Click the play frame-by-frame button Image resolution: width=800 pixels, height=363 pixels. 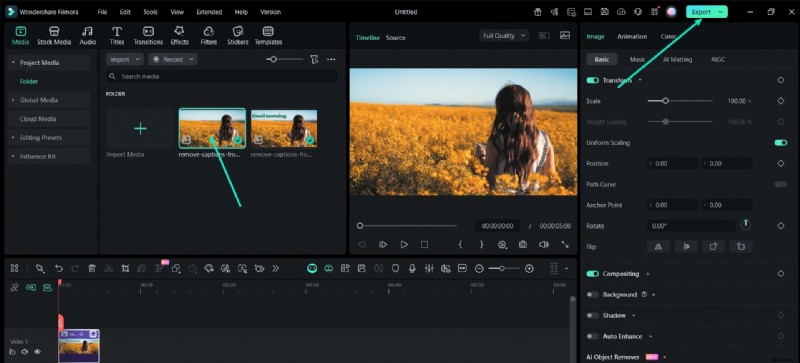(383, 245)
